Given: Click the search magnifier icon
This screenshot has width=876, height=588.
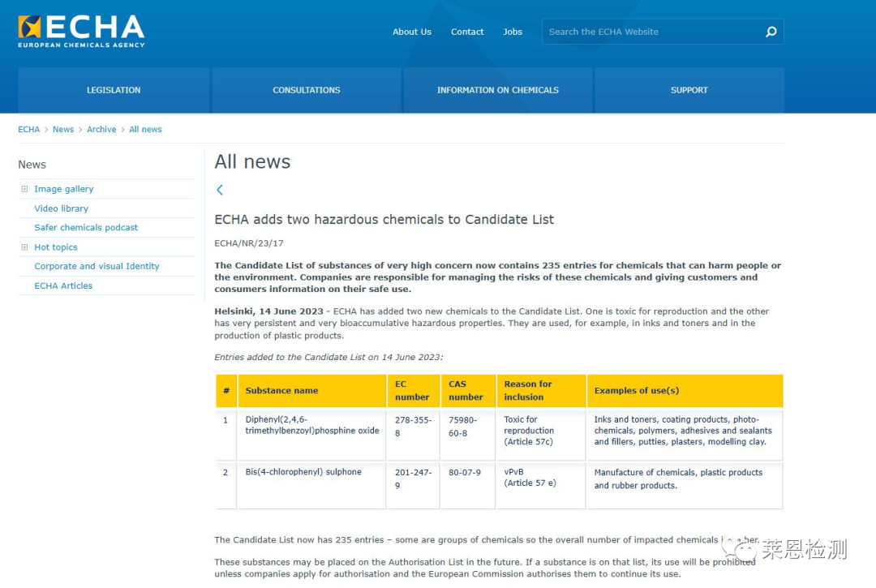Looking at the screenshot, I should pyautogui.click(x=771, y=32).
